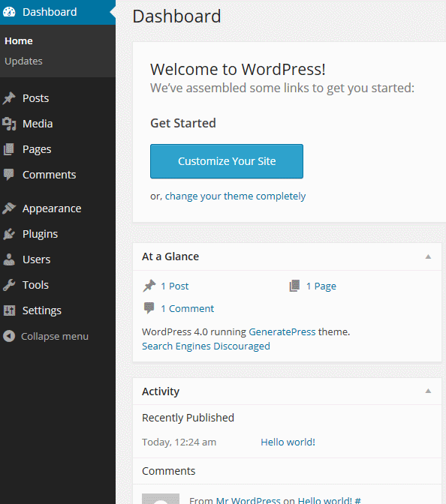Open the GeneratePress theme link
The image size is (446, 504).
point(282,331)
